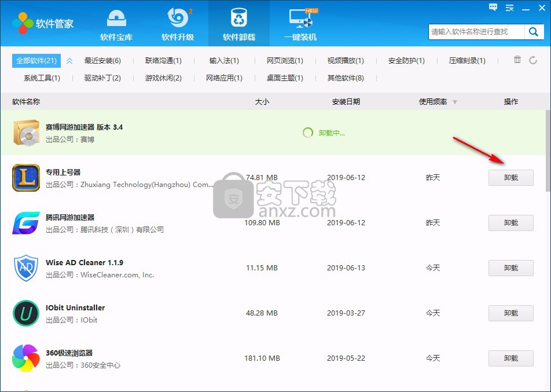Sort by 大小 column header
This screenshot has height=392, width=551.
(262, 101)
